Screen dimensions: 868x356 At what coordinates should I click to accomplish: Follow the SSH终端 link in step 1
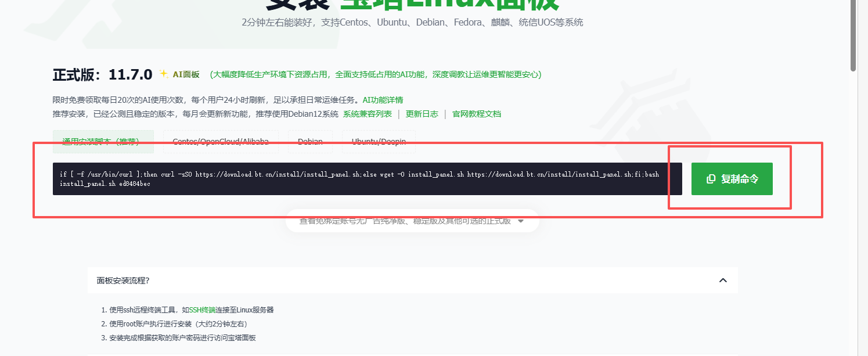[x=203, y=310]
